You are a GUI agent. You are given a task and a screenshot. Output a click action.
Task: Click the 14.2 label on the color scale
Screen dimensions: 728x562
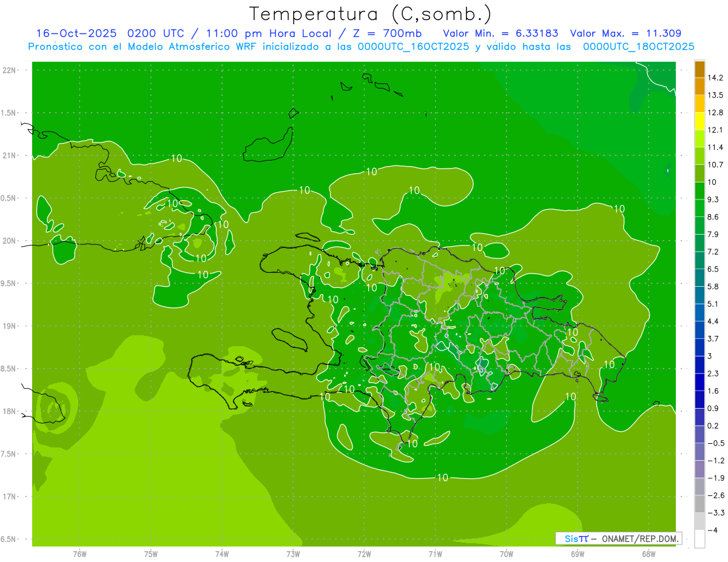(x=715, y=78)
